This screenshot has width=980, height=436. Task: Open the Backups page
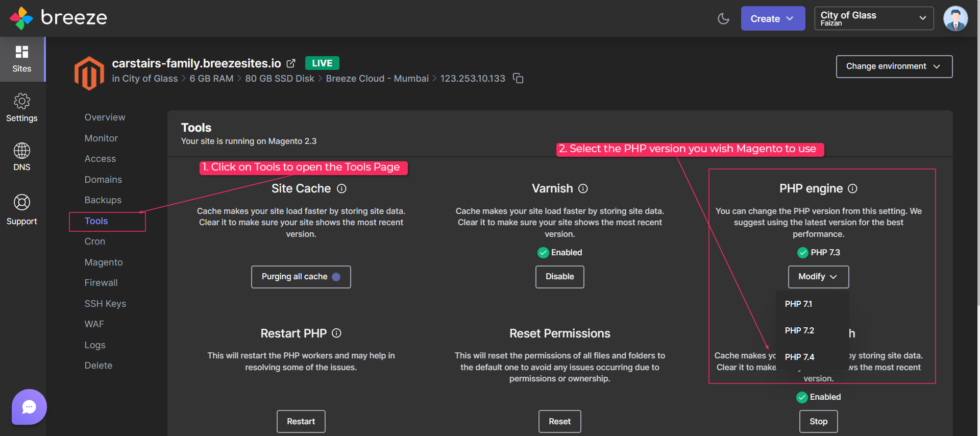[103, 200]
